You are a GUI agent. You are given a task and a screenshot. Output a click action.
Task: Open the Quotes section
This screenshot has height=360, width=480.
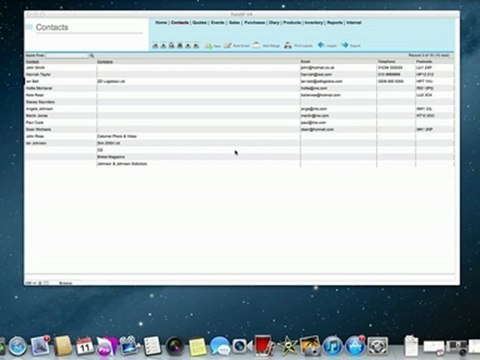[x=199, y=23]
